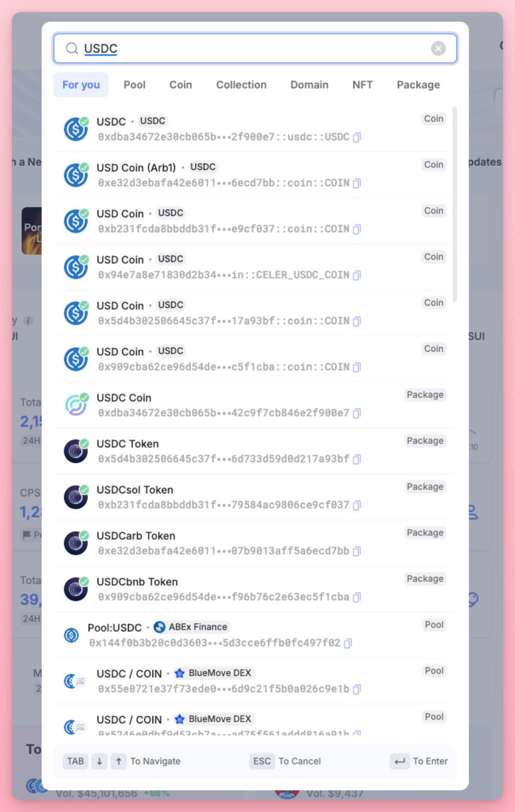Click the magnifying glass search icon
This screenshot has height=812, width=515.
[x=72, y=49]
